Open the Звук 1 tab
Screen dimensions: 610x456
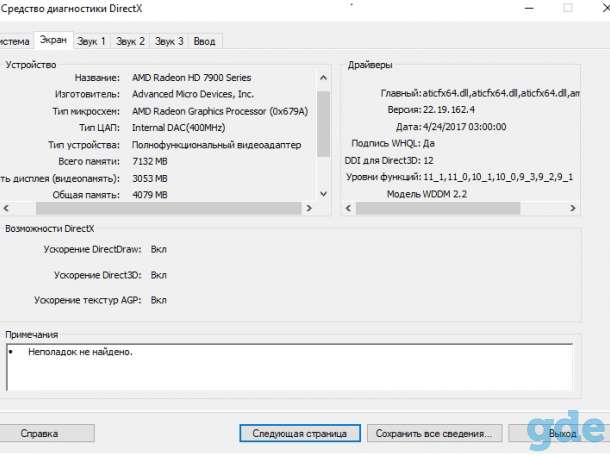pos(91,41)
